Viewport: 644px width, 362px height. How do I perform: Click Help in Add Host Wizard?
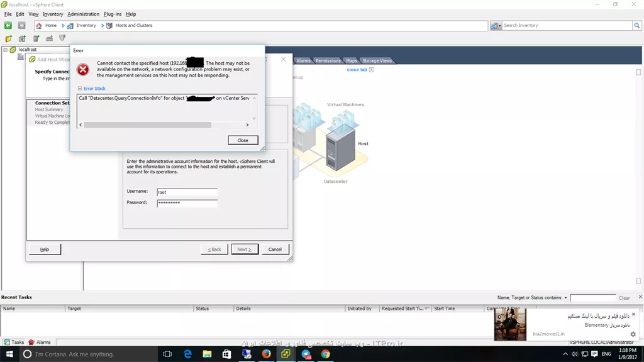coord(45,249)
